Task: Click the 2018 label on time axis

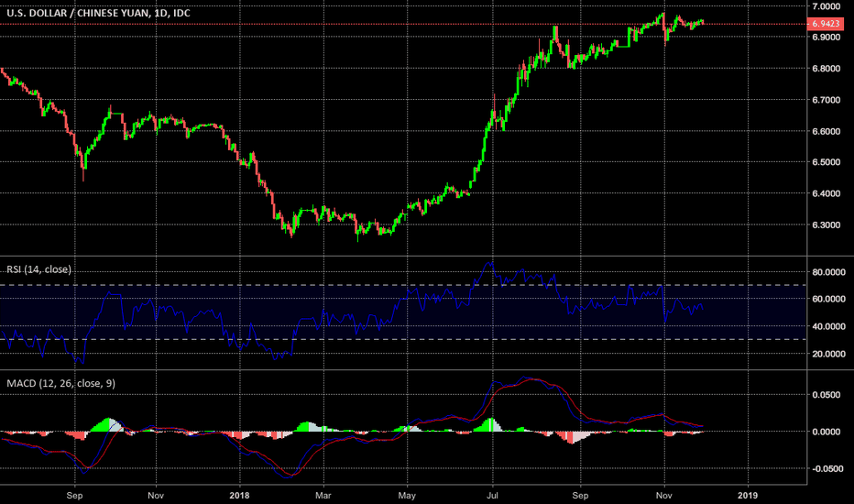Action: click(240, 495)
